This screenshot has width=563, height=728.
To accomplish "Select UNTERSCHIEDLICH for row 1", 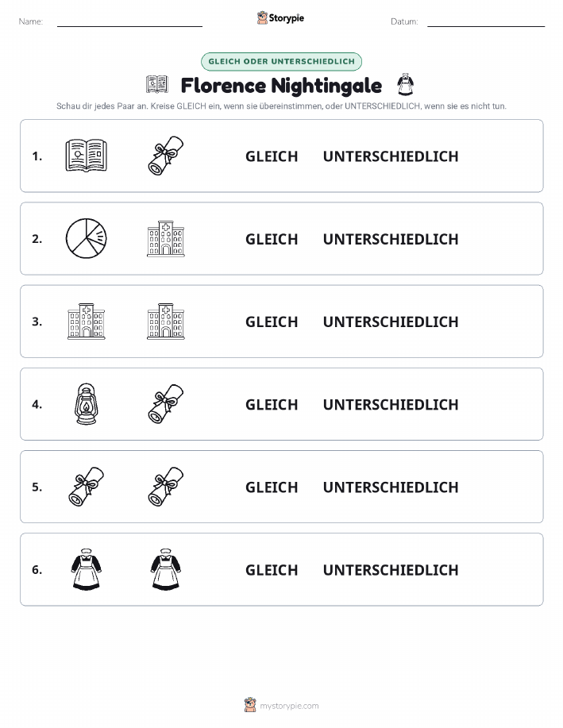I will pos(391,156).
